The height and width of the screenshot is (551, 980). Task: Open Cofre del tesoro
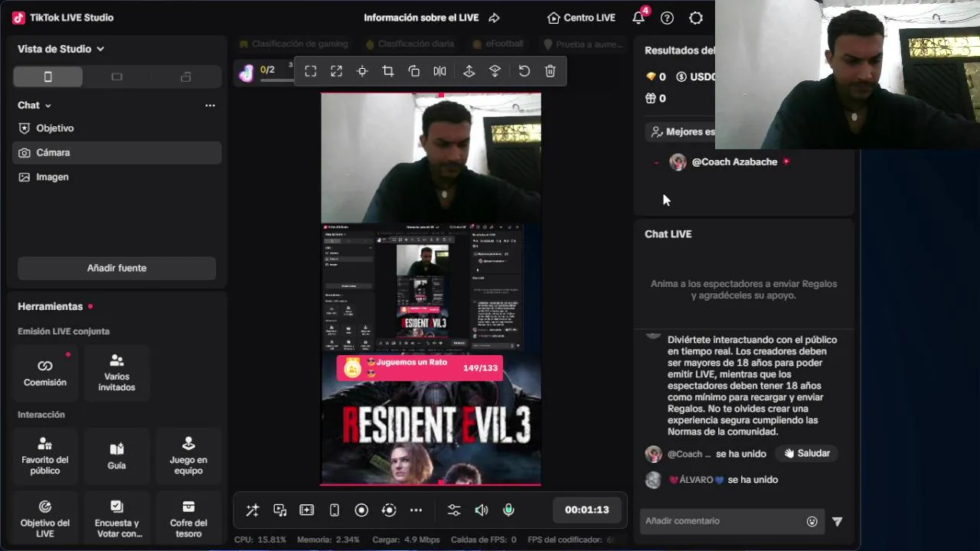(x=188, y=519)
